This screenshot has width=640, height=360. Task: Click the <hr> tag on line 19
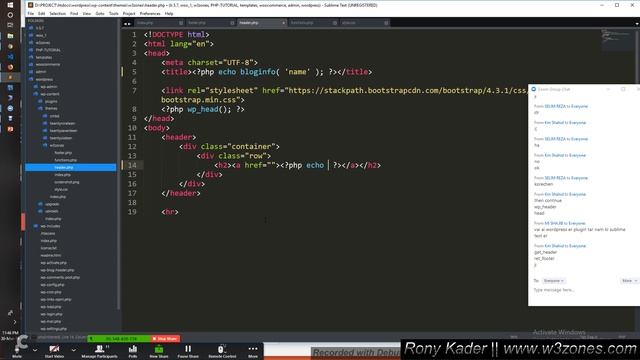tap(170, 212)
